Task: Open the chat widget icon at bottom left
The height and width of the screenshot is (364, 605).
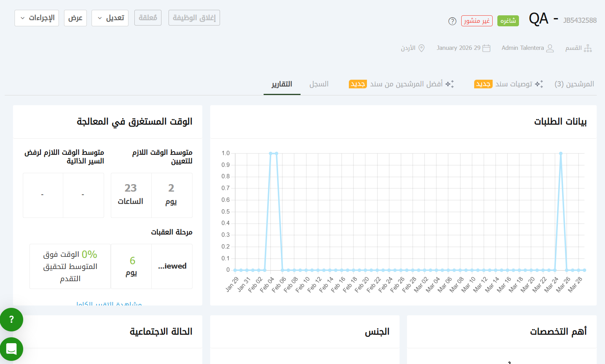Action: [11, 349]
